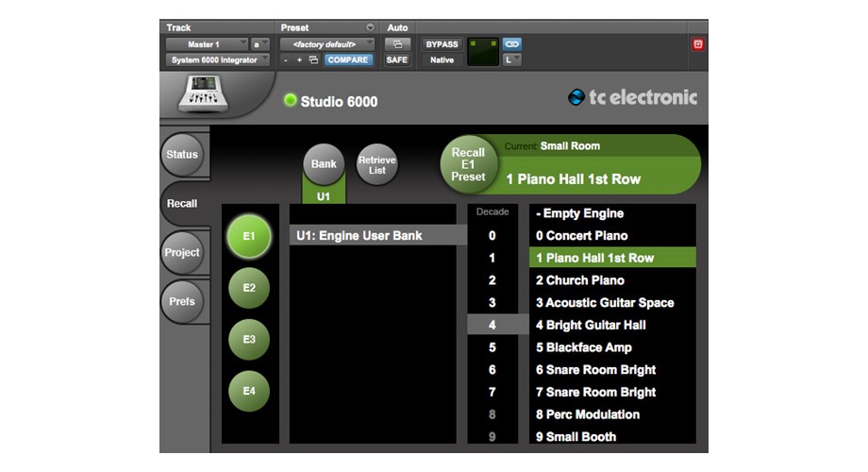Select preset 0 Concert Piano
The height and width of the screenshot is (472, 868).
(x=613, y=235)
